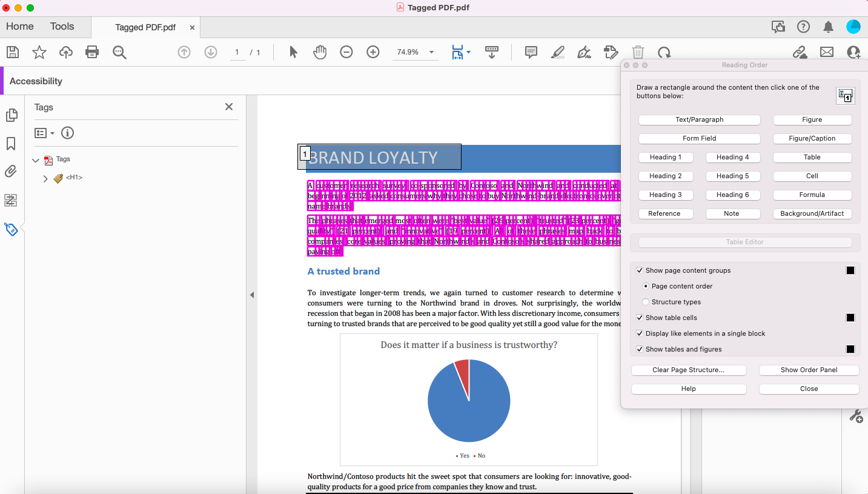Image resolution: width=868 pixels, height=494 pixels.
Task: Click the Zoom In plus icon
Action: click(373, 52)
